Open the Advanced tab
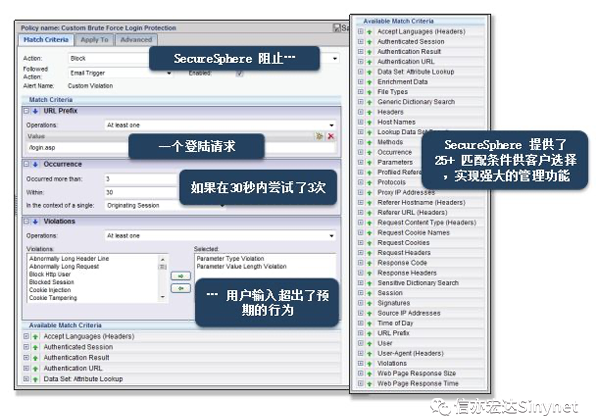Screen dimensions: 600x419 136,40
